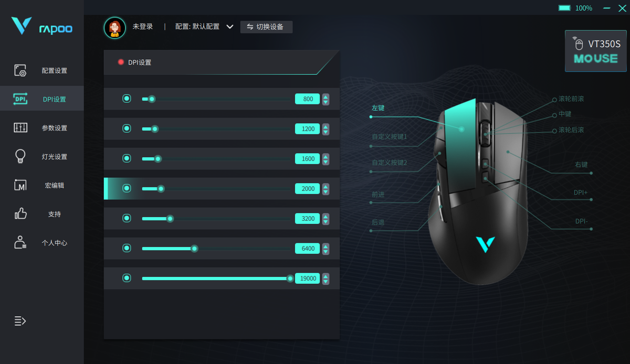Open 个人中心 user icon

[20, 242]
